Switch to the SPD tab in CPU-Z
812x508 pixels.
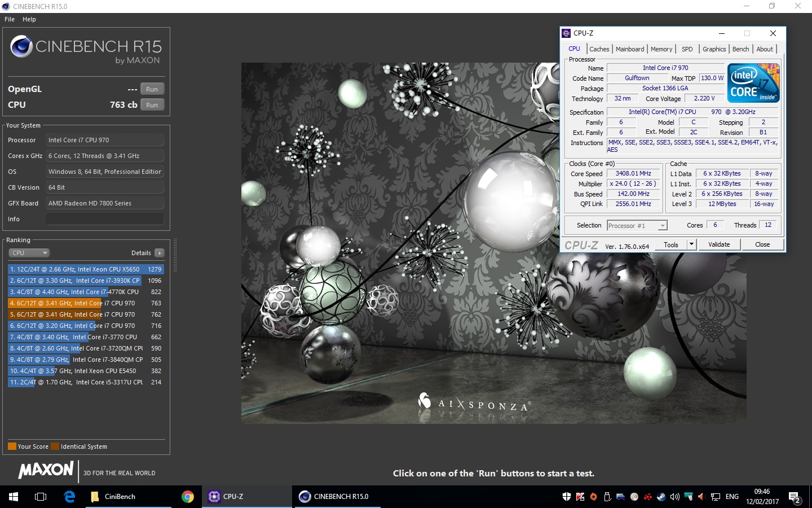(x=687, y=49)
